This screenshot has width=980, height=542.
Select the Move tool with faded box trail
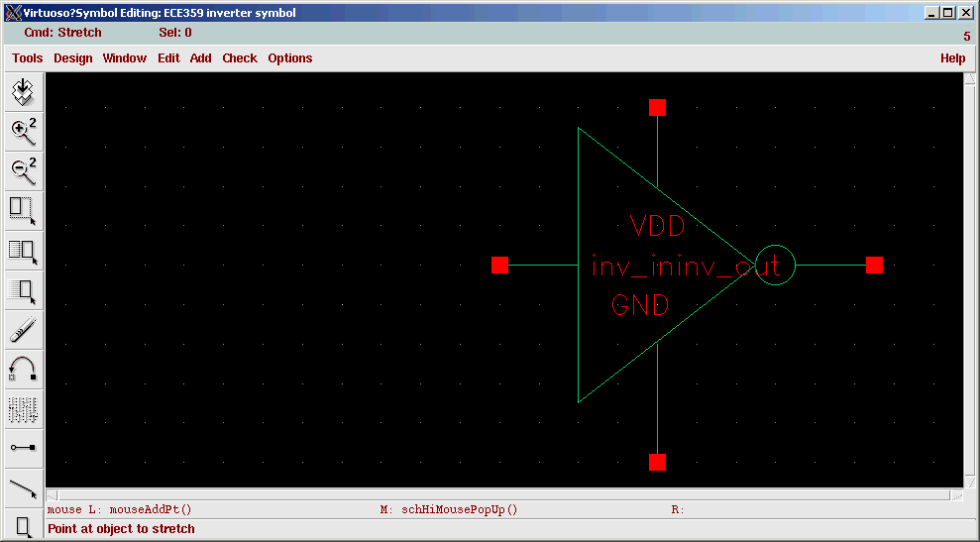23,290
